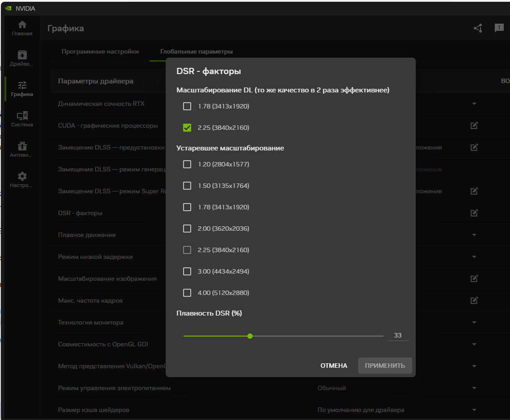Click the Плавность DSR slider handle

click(x=250, y=336)
